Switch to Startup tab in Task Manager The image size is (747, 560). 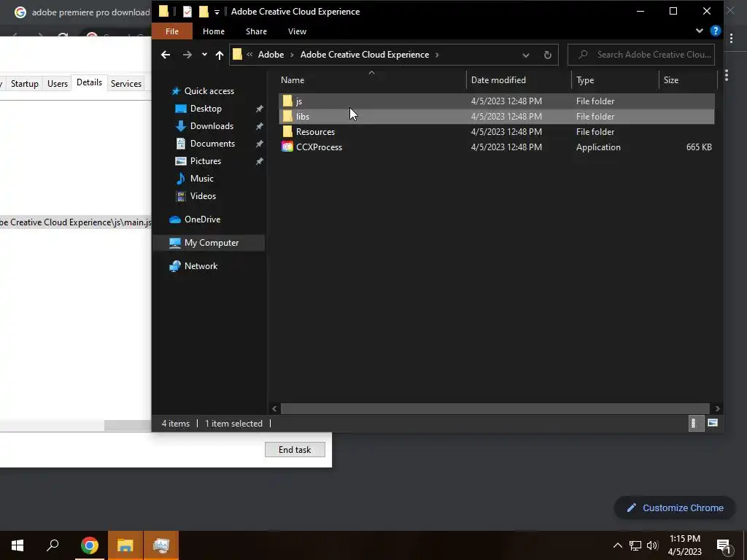pos(24,84)
